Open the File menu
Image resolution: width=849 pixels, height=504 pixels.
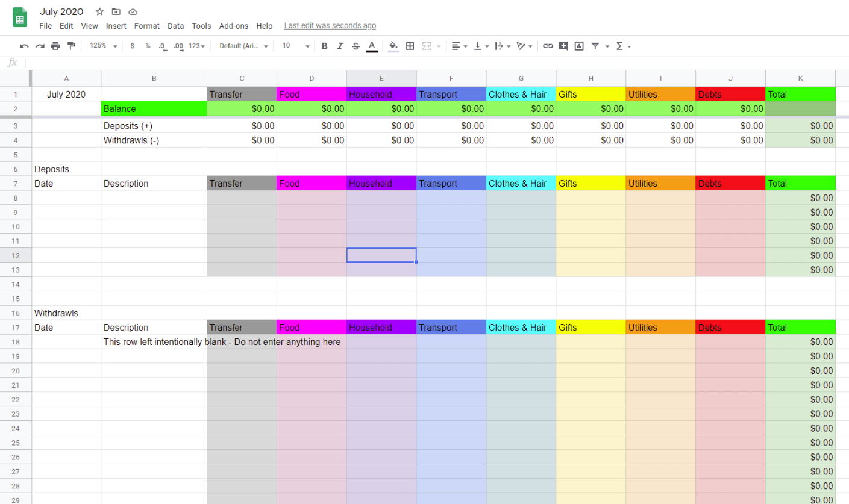point(46,26)
